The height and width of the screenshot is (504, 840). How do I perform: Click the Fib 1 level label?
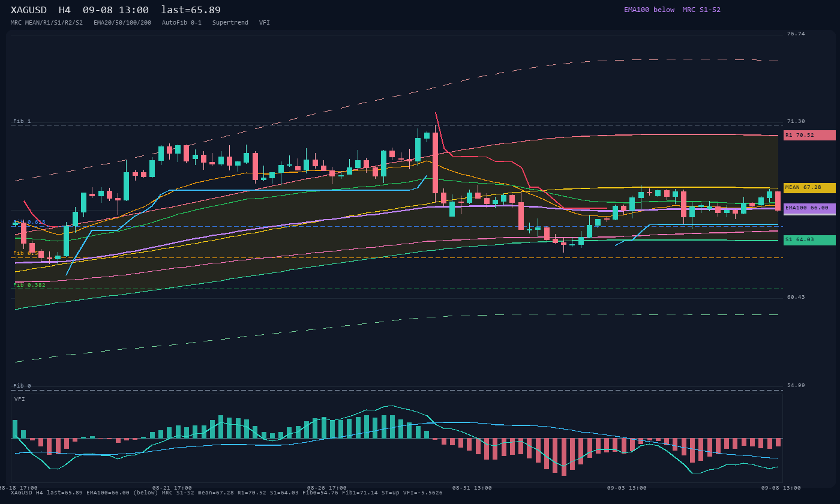(x=22, y=121)
